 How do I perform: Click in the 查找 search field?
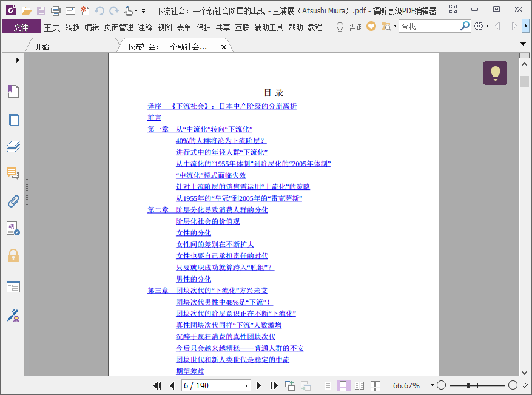pyautogui.click(x=429, y=27)
